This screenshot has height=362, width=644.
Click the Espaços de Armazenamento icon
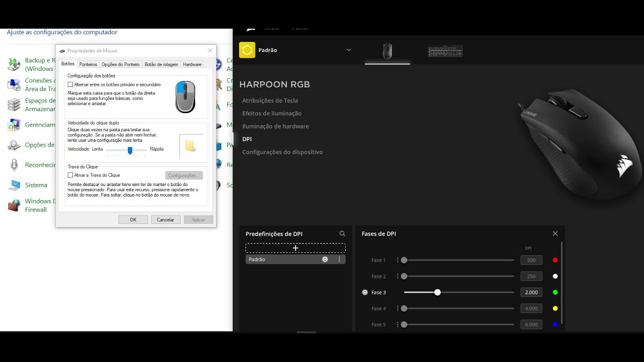tap(14, 105)
